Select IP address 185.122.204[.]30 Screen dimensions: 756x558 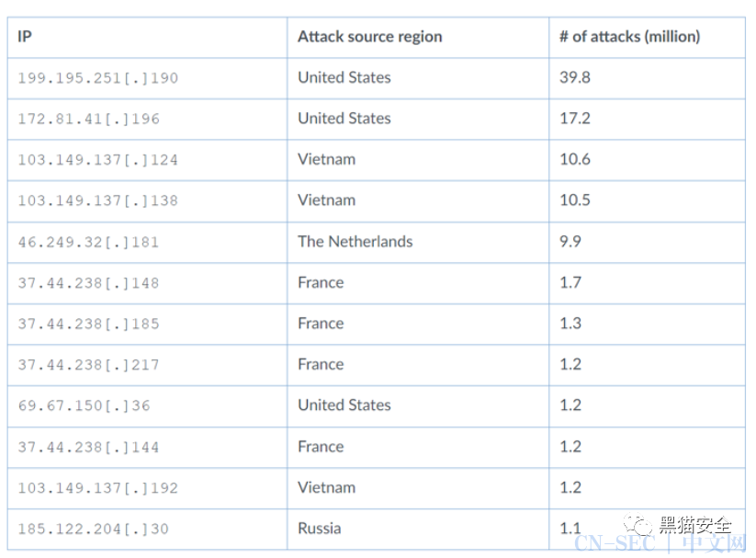(x=94, y=529)
